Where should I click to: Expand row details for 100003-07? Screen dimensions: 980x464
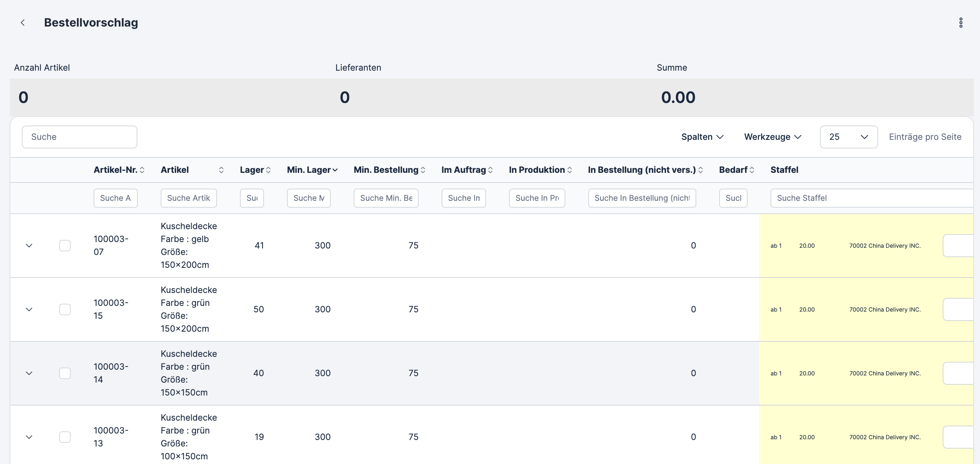click(29, 246)
